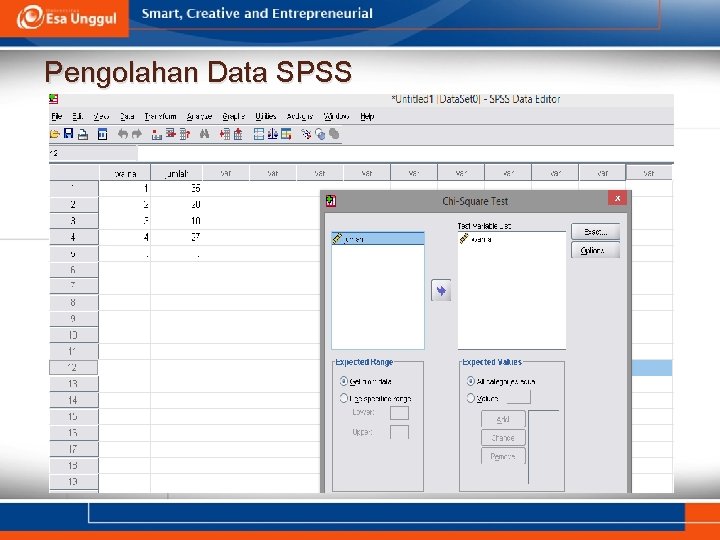
Task: Open the File menu
Action: click(x=56, y=116)
